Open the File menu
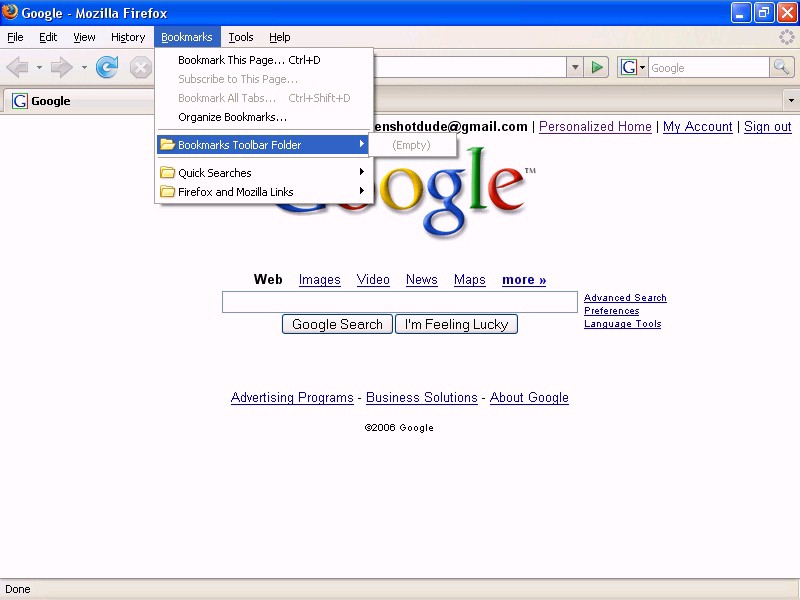This screenshot has height=600, width=800. [15, 37]
